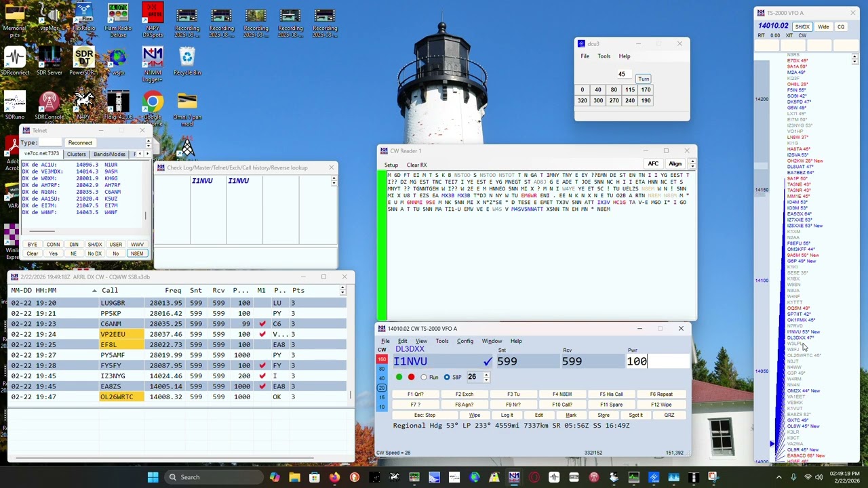The image size is (868, 488).
Task: Open the Config menu in entry window
Action: (465, 341)
